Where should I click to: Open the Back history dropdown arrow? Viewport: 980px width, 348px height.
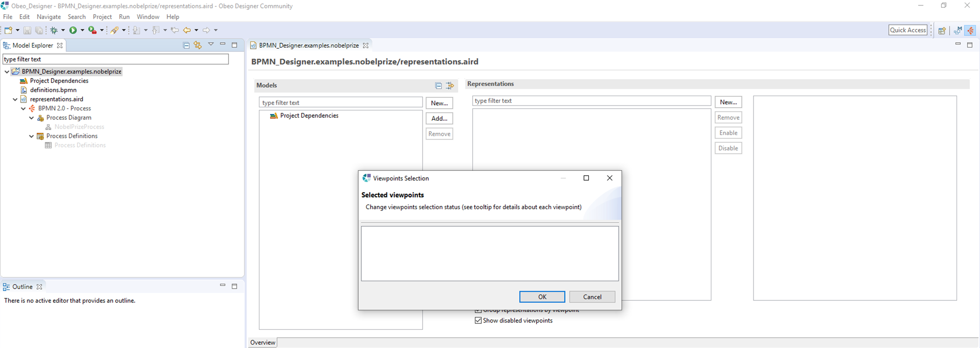tap(196, 30)
